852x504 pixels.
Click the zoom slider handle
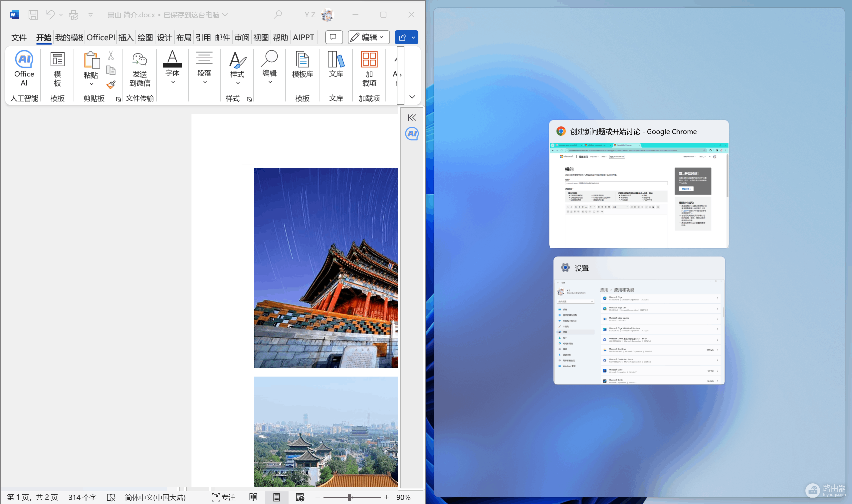[x=349, y=497]
